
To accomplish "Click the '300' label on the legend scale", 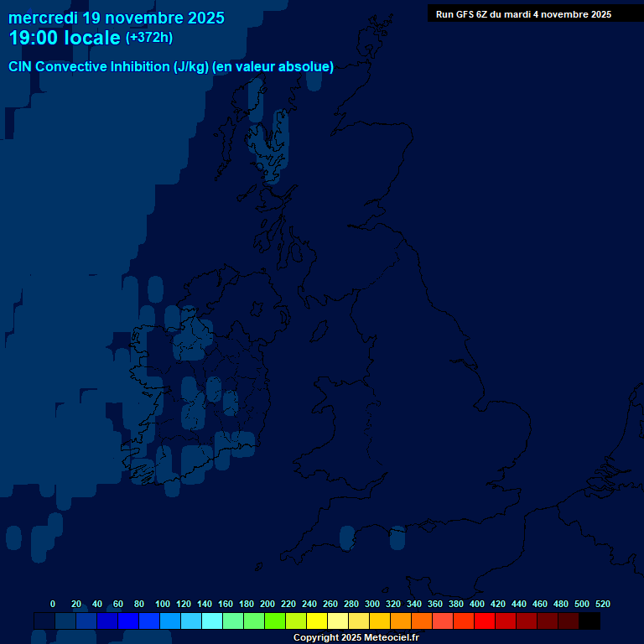I will tap(371, 604).
